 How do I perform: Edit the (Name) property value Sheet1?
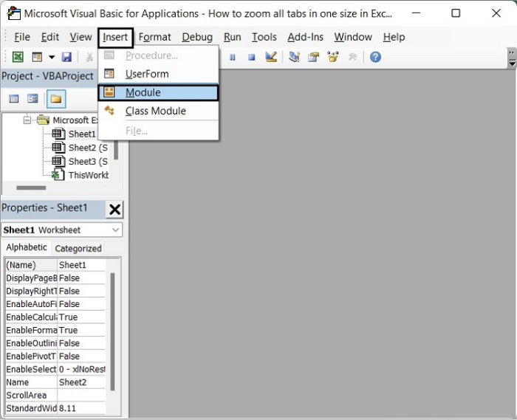pyautogui.click(x=81, y=265)
